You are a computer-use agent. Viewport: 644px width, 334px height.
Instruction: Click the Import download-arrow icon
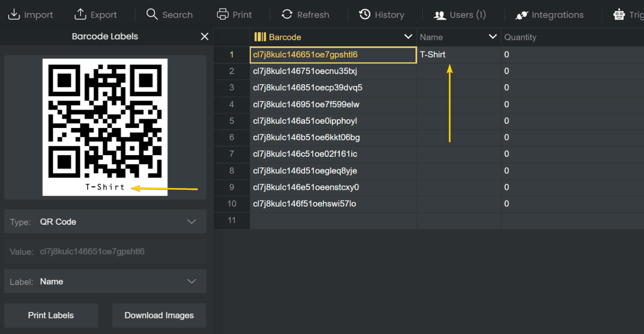click(x=14, y=15)
